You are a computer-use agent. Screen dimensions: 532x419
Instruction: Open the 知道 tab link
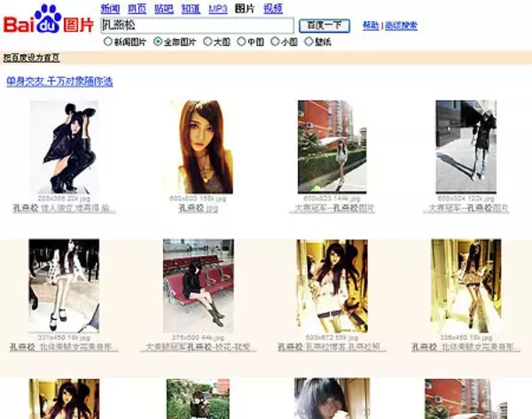(191, 9)
